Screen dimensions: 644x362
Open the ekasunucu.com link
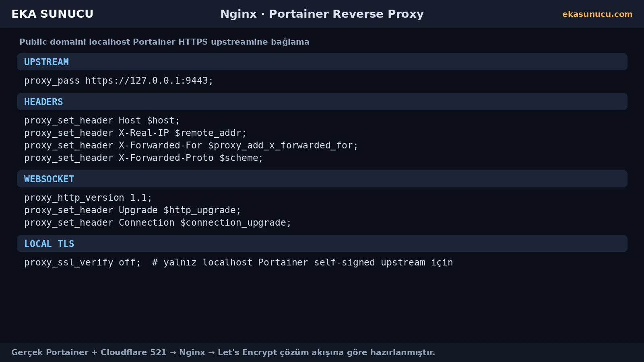597,14
